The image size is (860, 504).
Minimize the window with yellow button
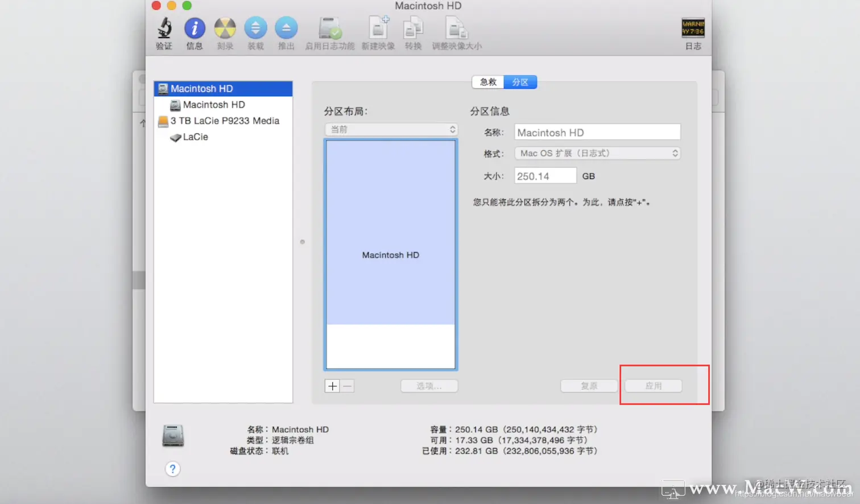171,6
